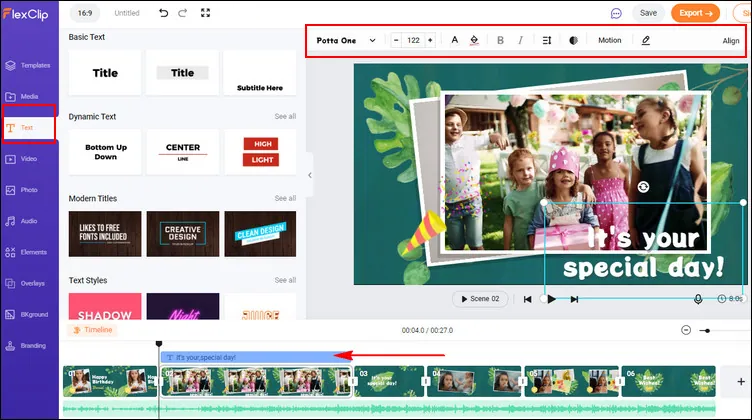Add the HIGH LIGHT dynamic text
The image size is (752, 420).
click(x=260, y=152)
